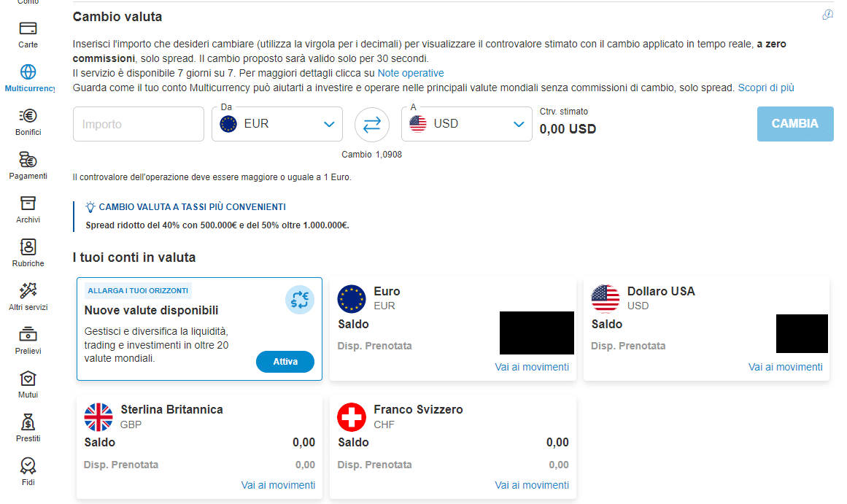847x504 pixels.
Task: Open the Fidi ribbon icon
Action: tap(28, 465)
